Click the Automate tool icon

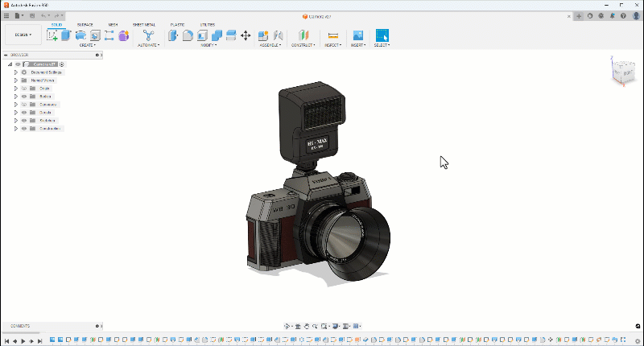click(x=148, y=35)
